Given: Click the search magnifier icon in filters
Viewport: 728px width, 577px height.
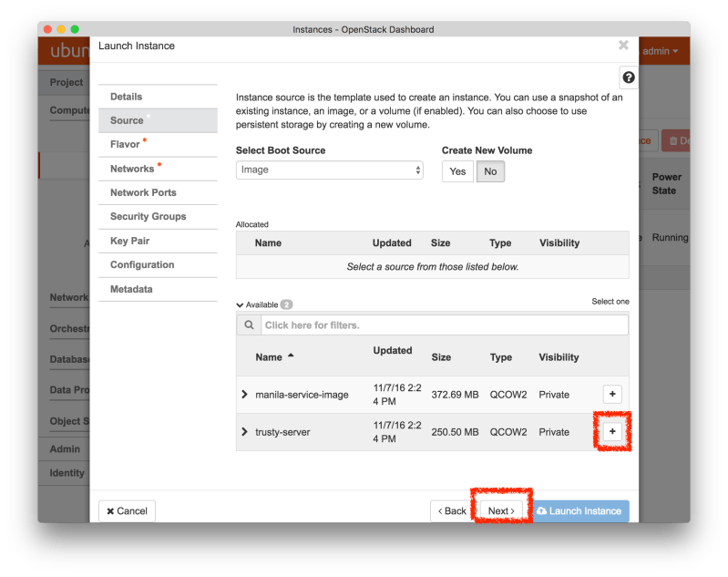Looking at the screenshot, I should click(249, 325).
